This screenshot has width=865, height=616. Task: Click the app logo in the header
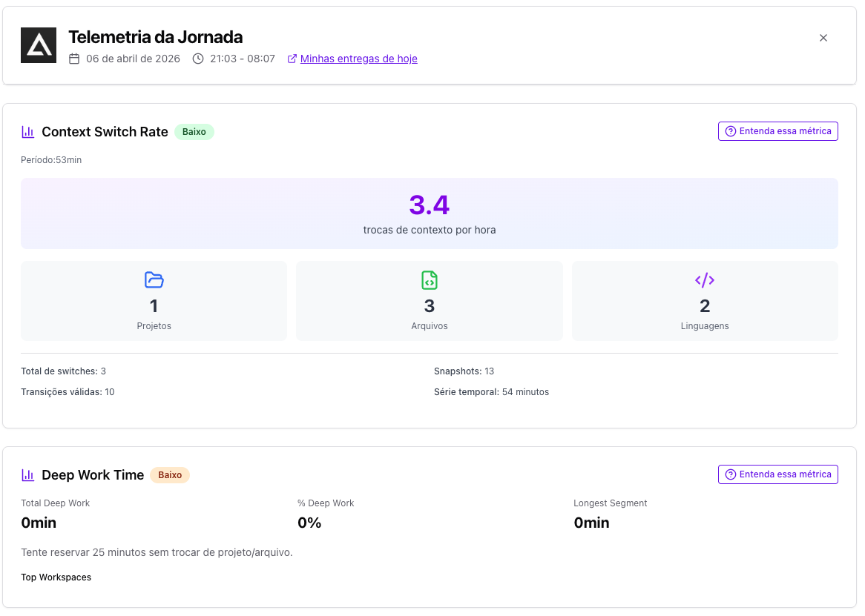tap(39, 45)
